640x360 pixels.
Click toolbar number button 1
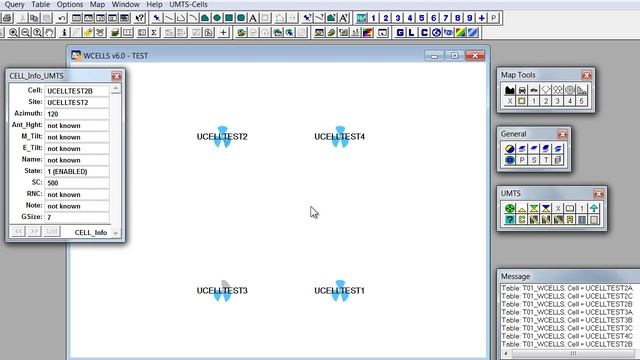click(373, 18)
